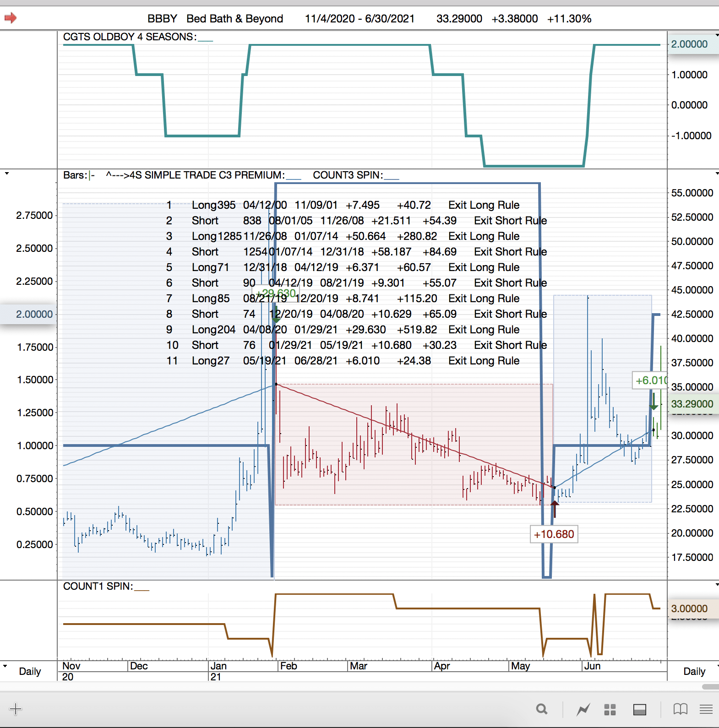
Task: Open the book icon in bottom toolbar
Action: coord(680,709)
